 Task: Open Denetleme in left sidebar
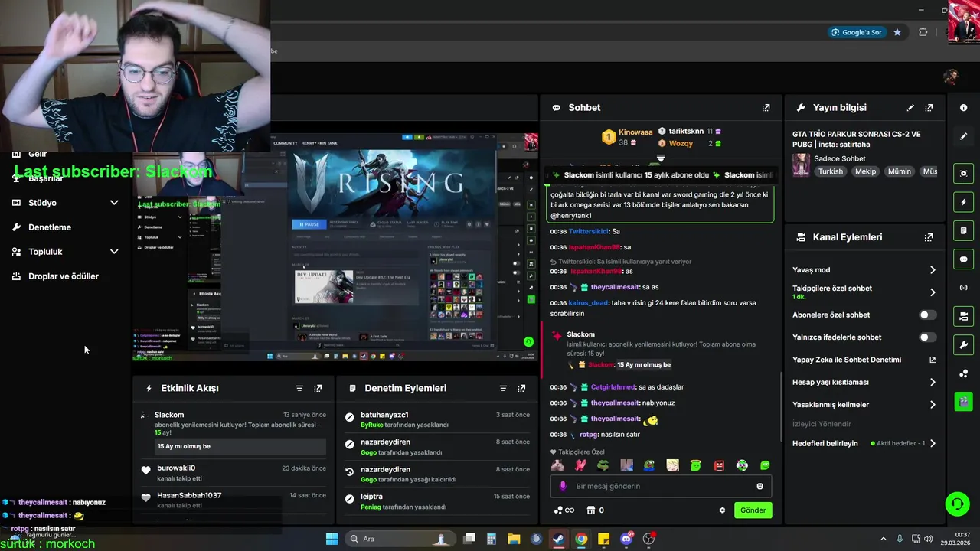pyautogui.click(x=50, y=227)
